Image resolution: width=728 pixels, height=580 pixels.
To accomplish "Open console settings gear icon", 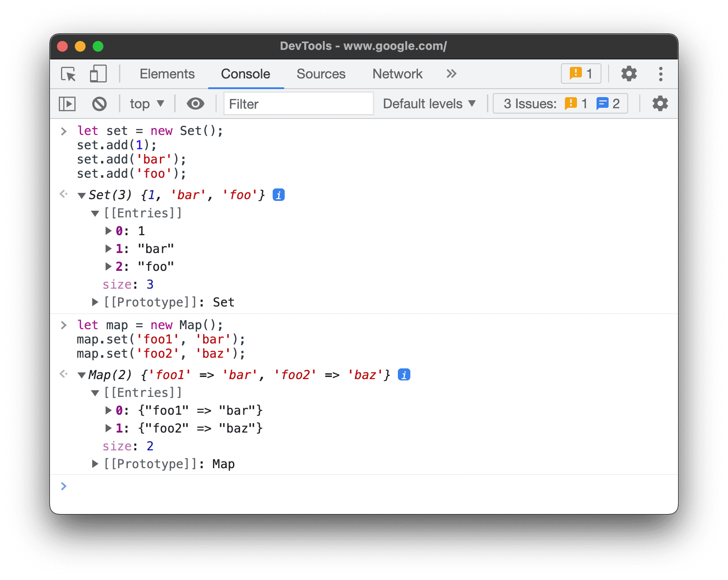I will (660, 104).
